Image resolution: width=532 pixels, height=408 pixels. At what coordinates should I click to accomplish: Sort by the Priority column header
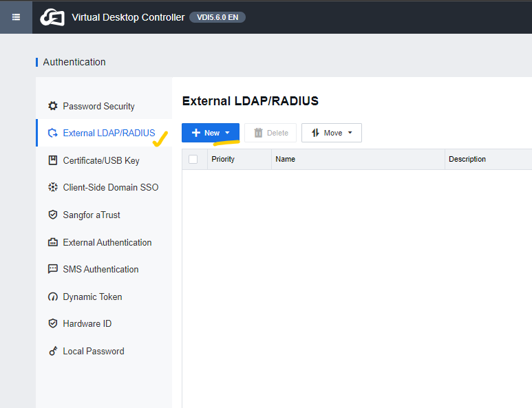[x=223, y=159]
